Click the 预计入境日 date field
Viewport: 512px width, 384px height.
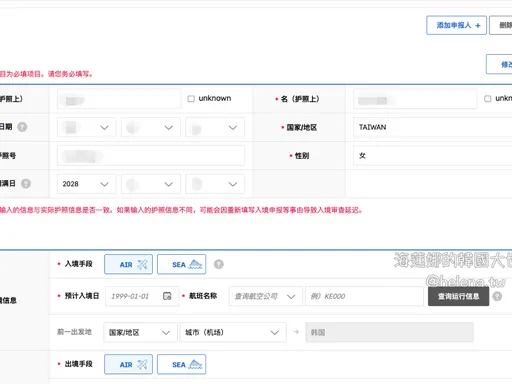point(142,296)
